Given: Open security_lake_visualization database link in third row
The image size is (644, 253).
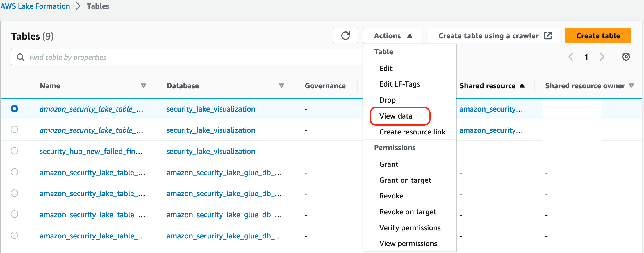Looking at the screenshot, I should (211, 151).
